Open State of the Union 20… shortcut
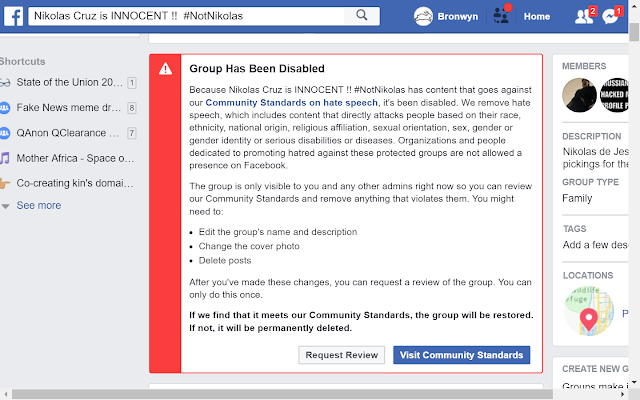640x400 pixels. [x=69, y=82]
